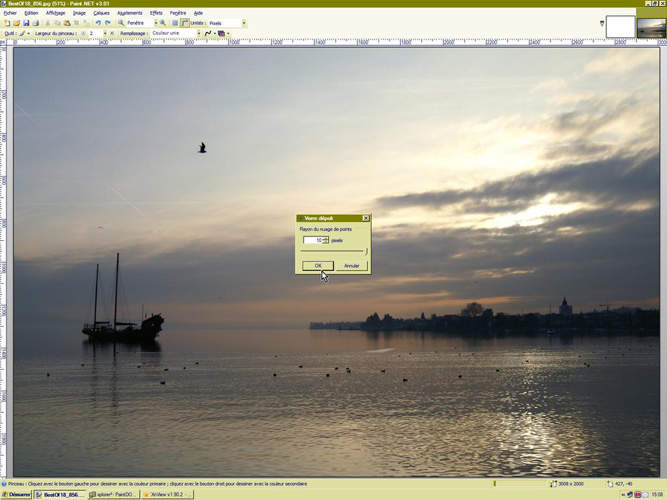Click the paste clipboard icon

pyautogui.click(x=67, y=23)
